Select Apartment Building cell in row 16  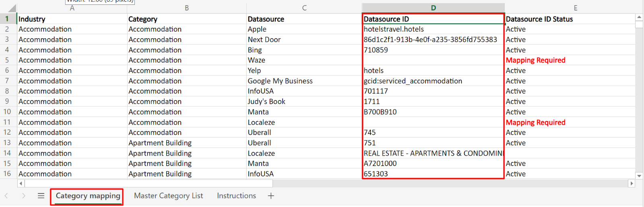[187, 174]
